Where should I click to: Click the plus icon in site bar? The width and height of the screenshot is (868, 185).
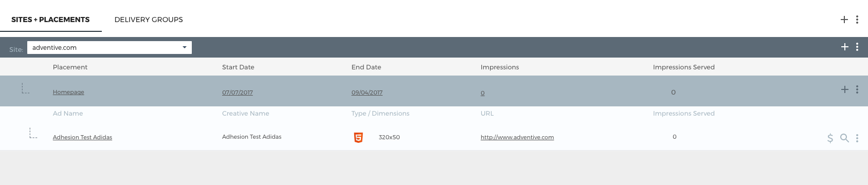point(844,47)
